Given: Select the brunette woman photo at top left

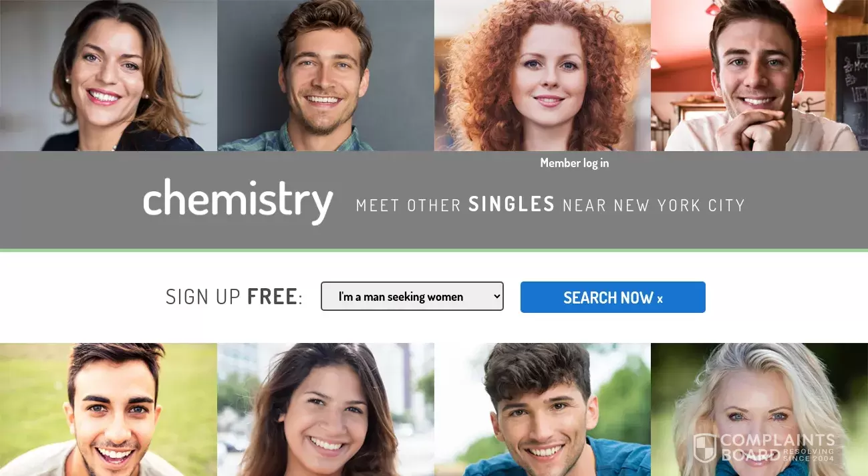Looking at the screenshot, I should coord(108,76).
